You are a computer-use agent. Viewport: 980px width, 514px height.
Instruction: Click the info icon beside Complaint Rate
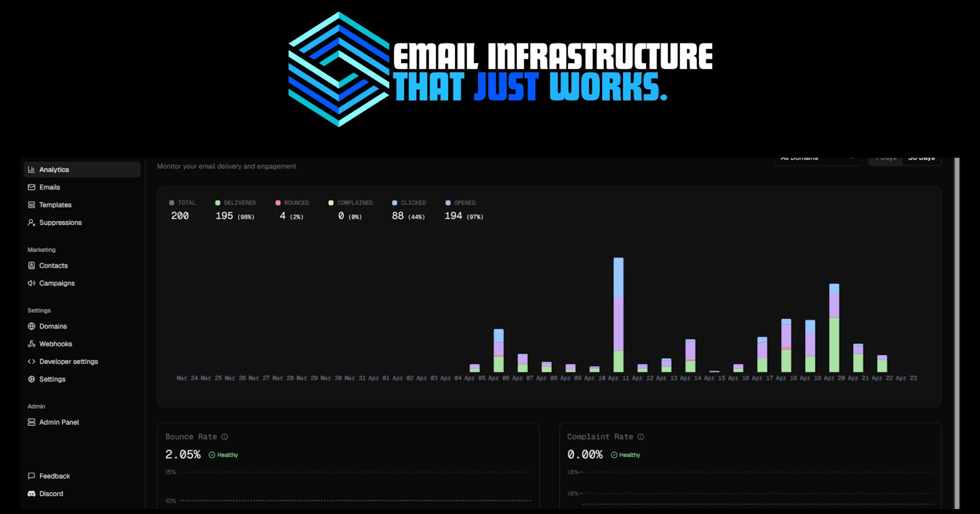tap(641, 437)
